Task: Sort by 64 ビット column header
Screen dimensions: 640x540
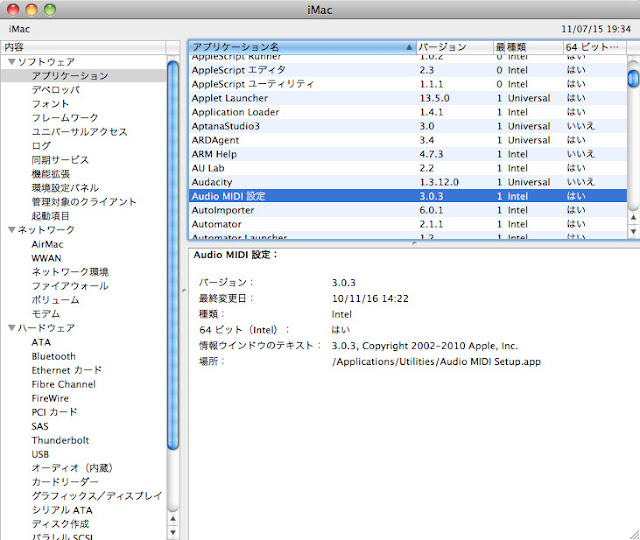Action: (595, 47)
